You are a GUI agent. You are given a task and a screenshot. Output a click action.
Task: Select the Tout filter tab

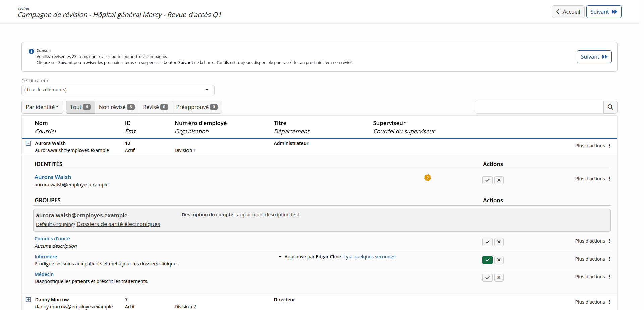(80, 107)
